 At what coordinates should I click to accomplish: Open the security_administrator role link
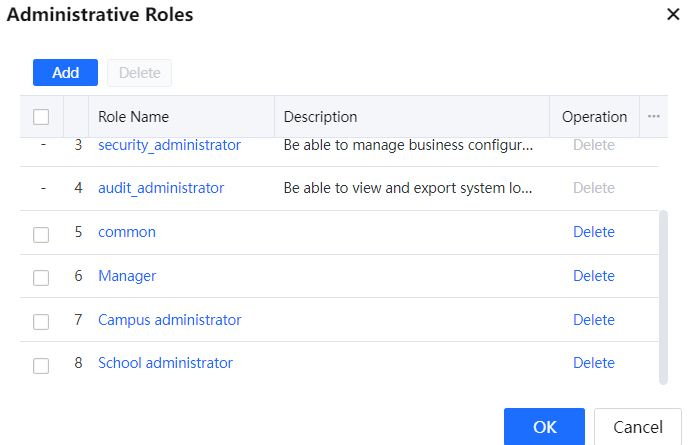click(169, 145)
